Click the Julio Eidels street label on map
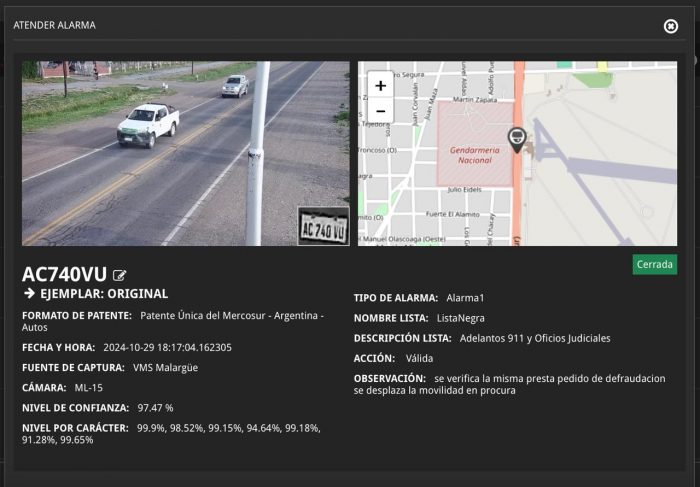This screenshot has height=487, width=700. click(464, 190)
